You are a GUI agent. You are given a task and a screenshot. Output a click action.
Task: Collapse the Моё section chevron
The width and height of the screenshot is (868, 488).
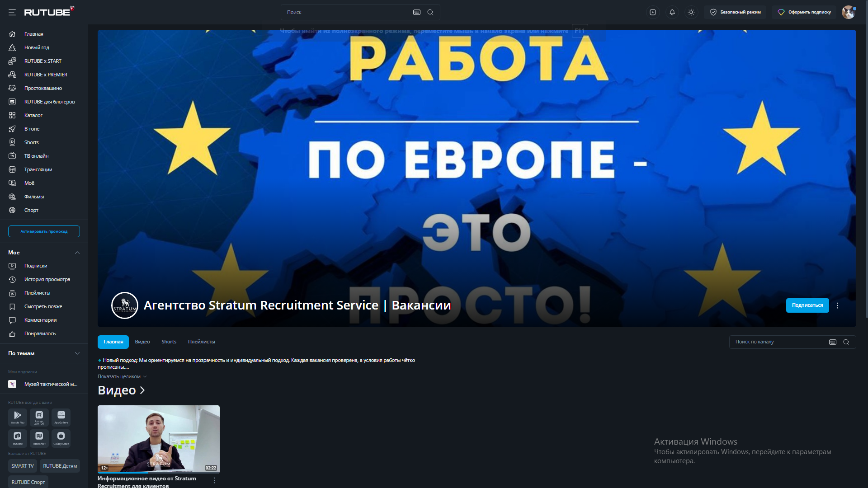[77, 253]
